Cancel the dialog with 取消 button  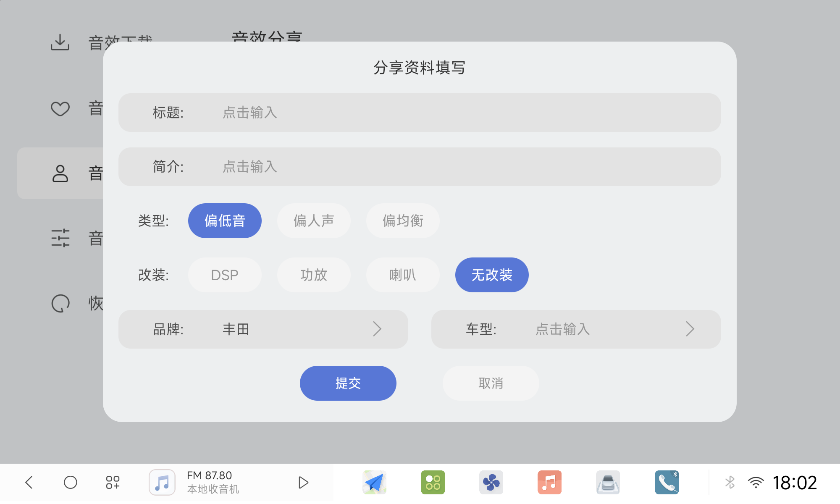pos(491,383)
